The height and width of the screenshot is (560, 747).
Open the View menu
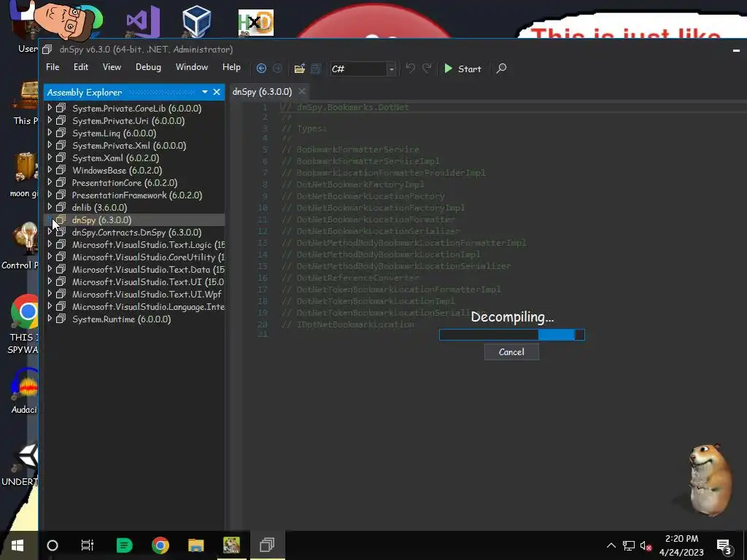pos(112,67)
